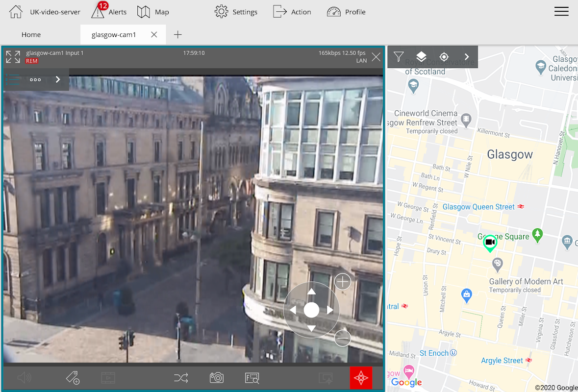Screen dimensions: 578x392
Task: Switch to the Home tab
Action: tap(31, 35)
